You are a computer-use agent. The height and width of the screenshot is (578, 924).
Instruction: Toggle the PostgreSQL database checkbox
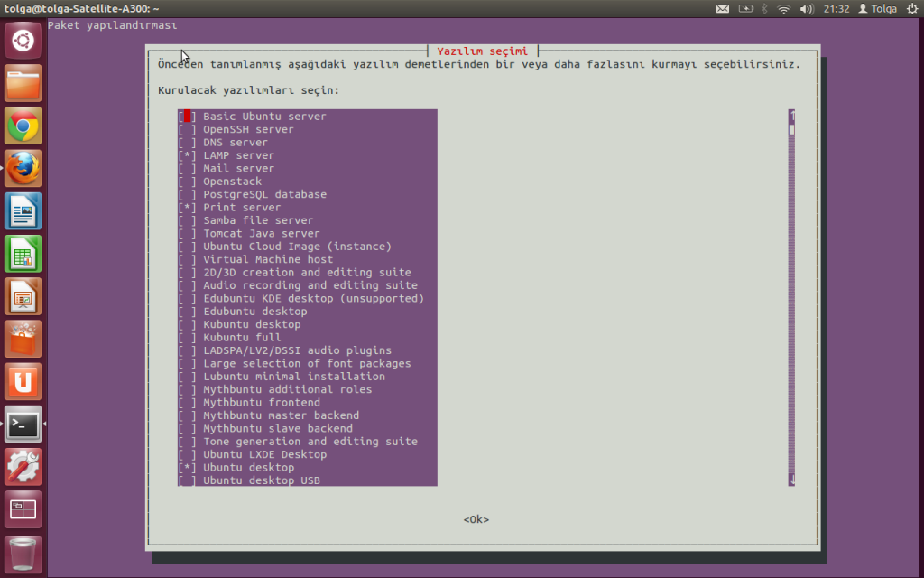(x=187, y=194)
